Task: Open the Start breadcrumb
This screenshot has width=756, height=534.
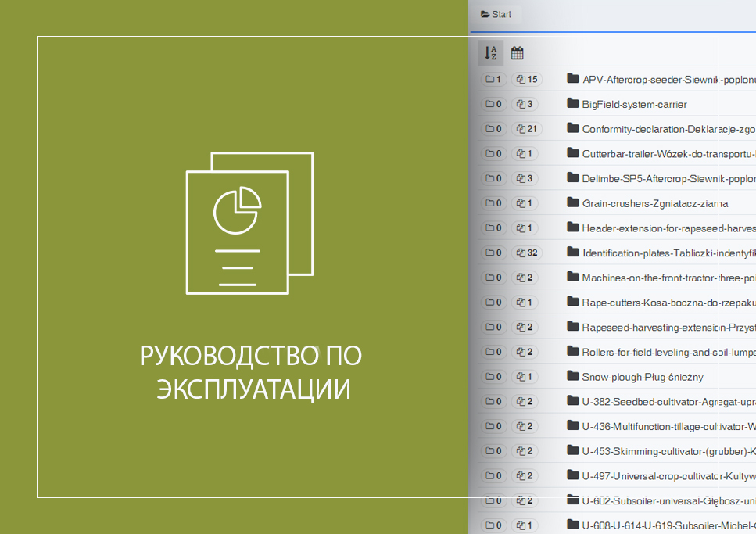Action: click(496, 15)
